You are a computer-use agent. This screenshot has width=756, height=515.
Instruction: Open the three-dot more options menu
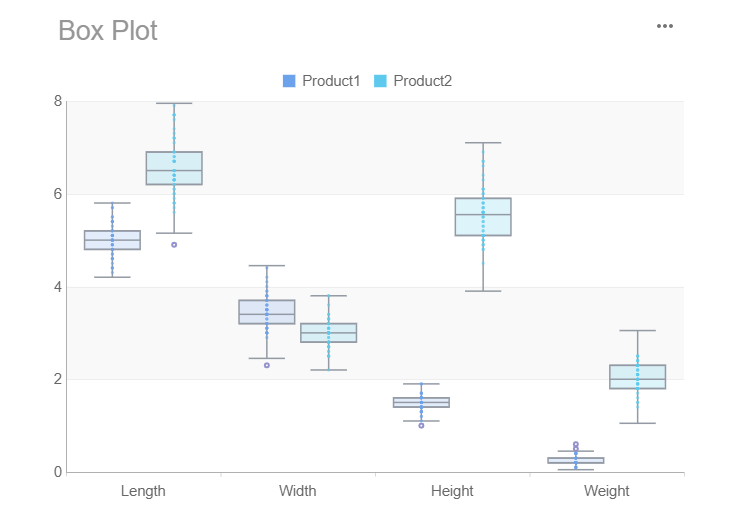665,26
